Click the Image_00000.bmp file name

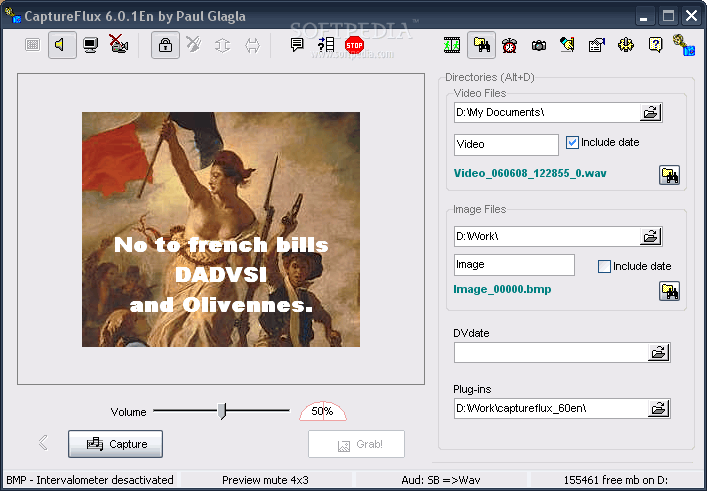pyautogui.click(x=502, y=289)
